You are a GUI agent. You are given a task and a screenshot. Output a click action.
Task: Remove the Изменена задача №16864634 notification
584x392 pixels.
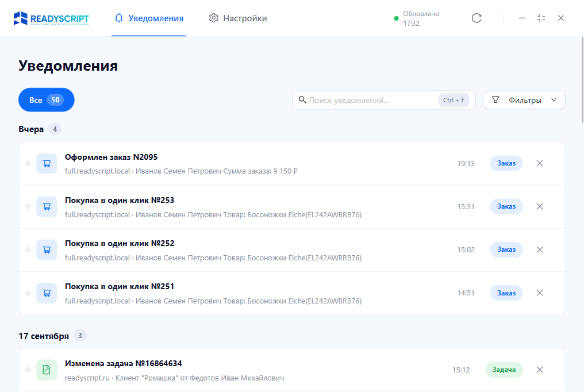[540, 370]
